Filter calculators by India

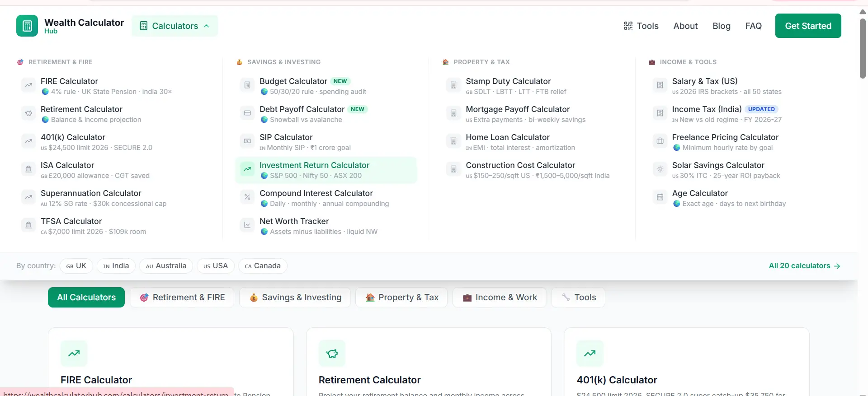[x=116, y=266]
